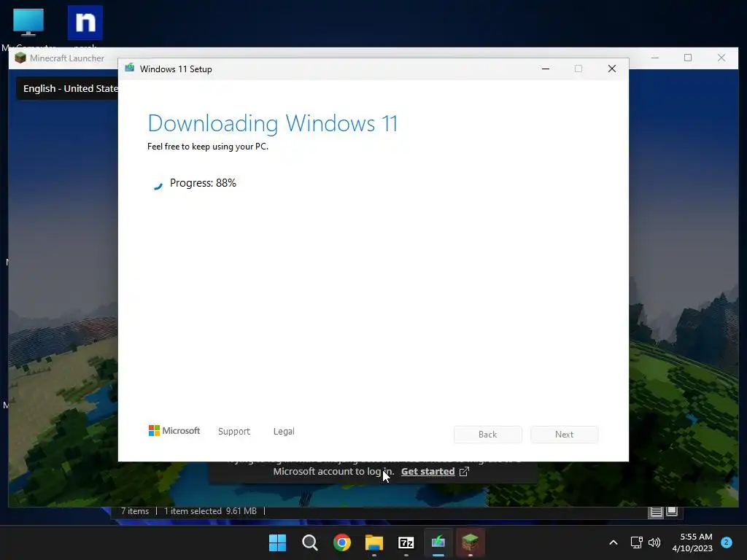This screenshot has height=560, width=747.
Task: Switch File Explorer to large icons view
Action: pyautogui.click(x=672, y=512)
